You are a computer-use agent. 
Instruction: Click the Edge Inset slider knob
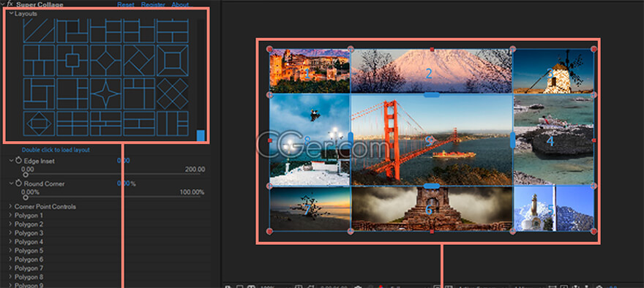[x=26, y=175]
